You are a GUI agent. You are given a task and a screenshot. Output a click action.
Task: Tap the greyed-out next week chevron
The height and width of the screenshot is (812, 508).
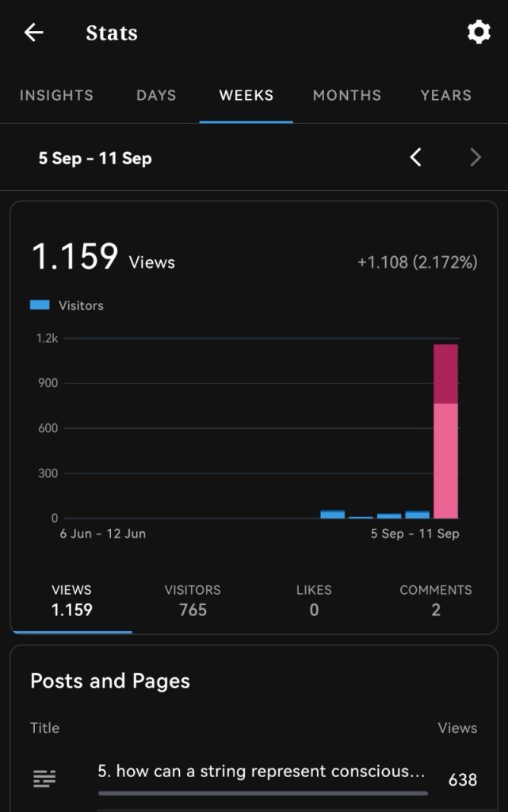[476, 158]
